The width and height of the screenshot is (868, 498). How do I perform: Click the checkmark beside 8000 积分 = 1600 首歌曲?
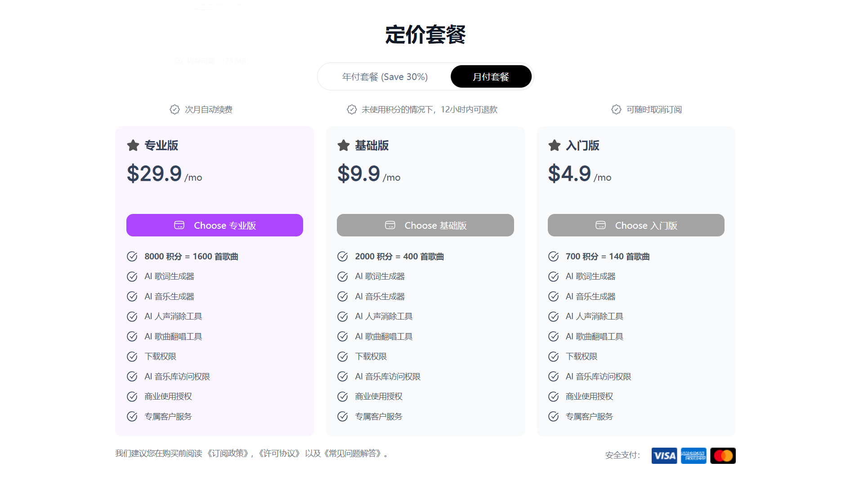tap(132, 256)
